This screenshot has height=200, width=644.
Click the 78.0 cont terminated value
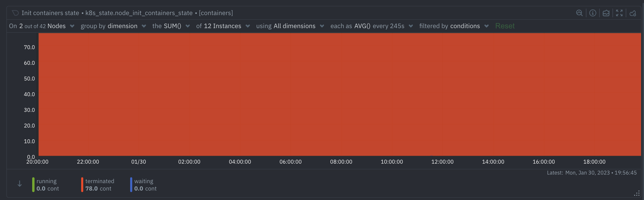coord(98,189)
